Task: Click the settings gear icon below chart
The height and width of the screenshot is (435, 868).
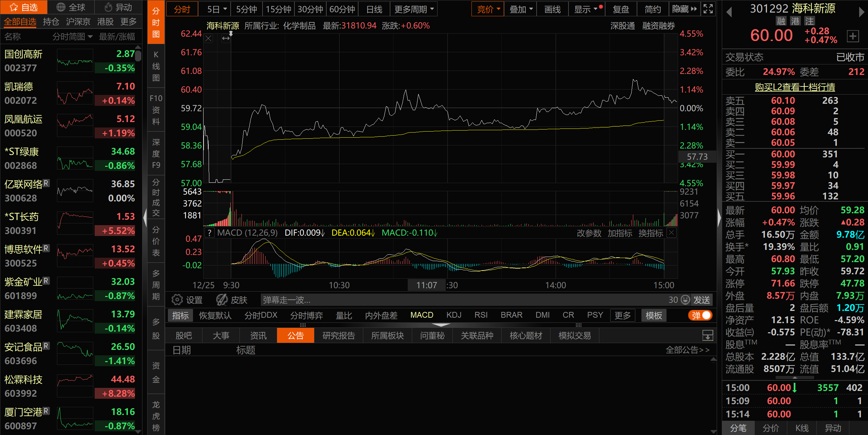Action: coord(177,300)
